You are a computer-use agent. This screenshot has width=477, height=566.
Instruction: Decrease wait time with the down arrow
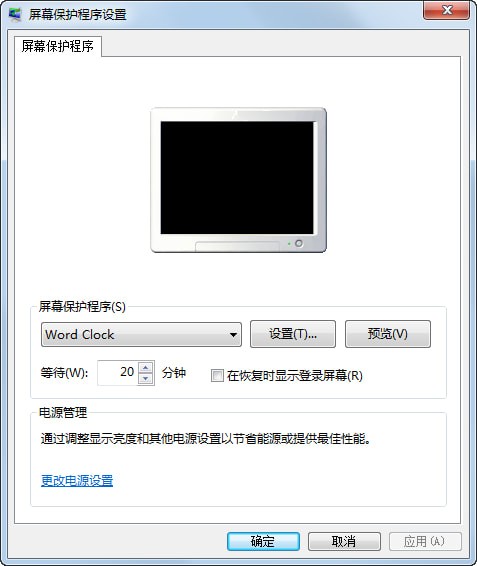146,379
